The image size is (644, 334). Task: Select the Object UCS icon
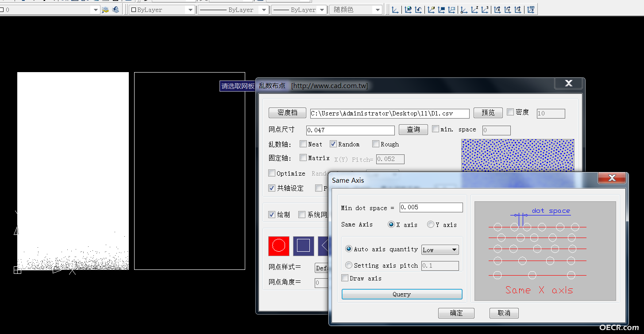(441, 10)
